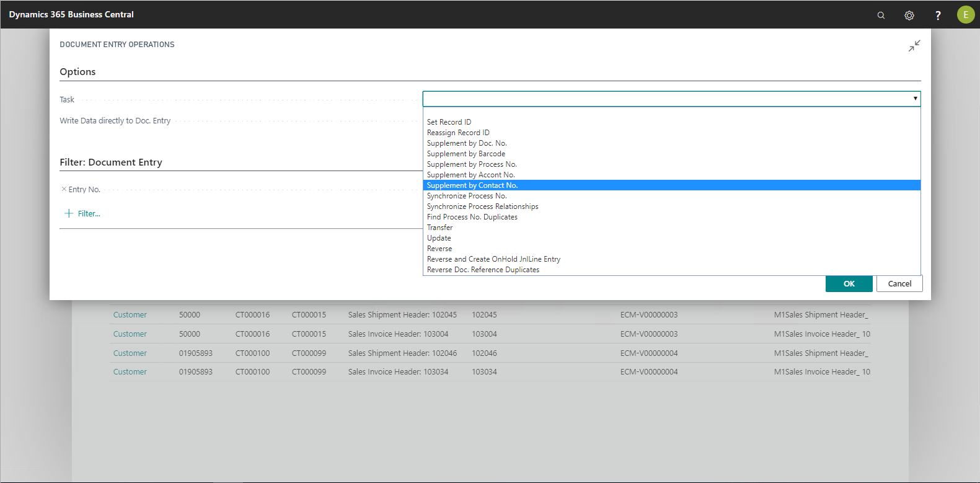Pick 'Synchronize Process Relationships' task

coord(482,206)
